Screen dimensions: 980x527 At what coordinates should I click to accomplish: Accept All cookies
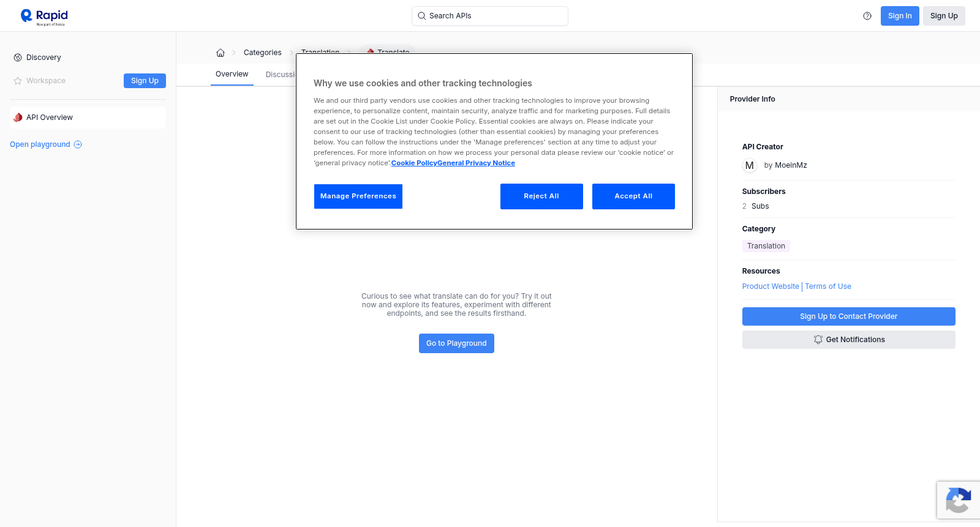coord(633,196)
